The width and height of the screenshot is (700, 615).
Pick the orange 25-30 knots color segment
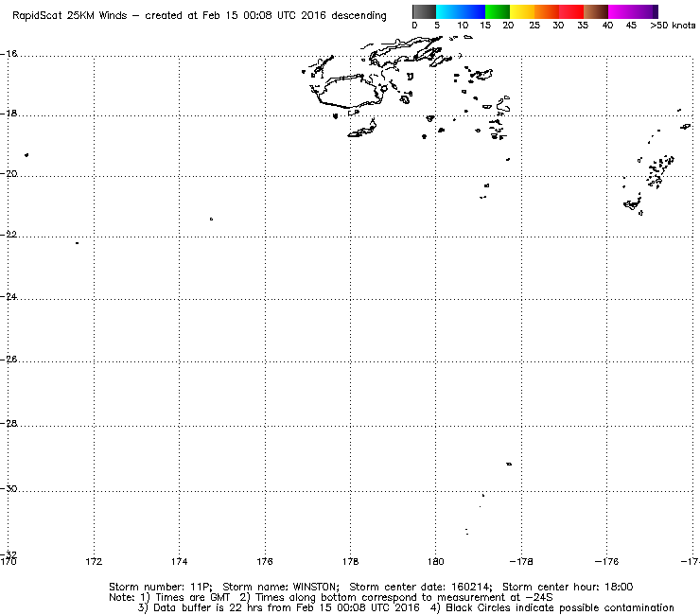click(547, 11)
